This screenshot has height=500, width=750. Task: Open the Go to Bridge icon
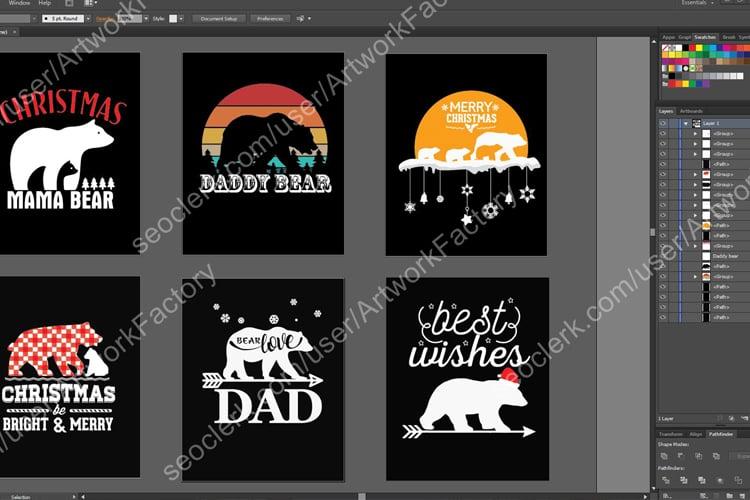click(69, 3)
